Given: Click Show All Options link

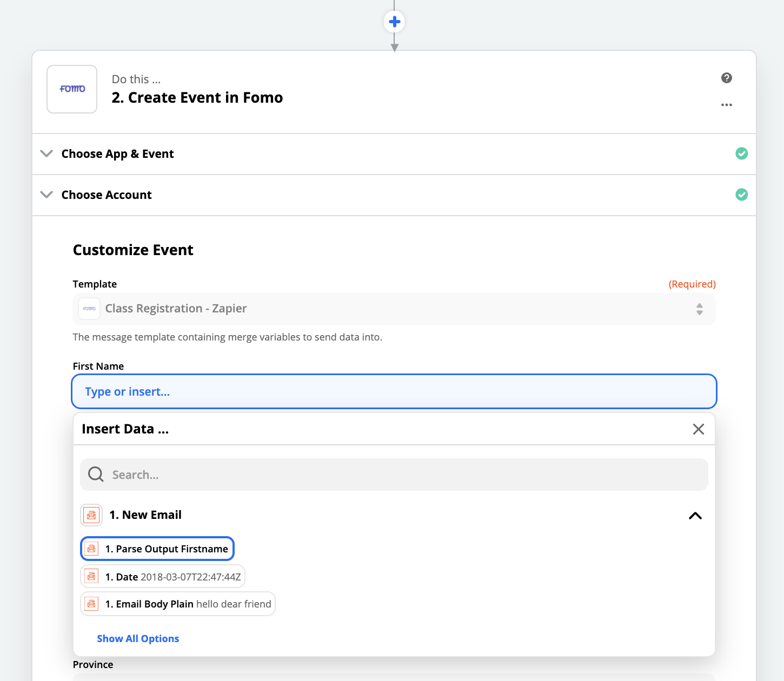Looking at the screenshot, I should (x=138, y=638).
